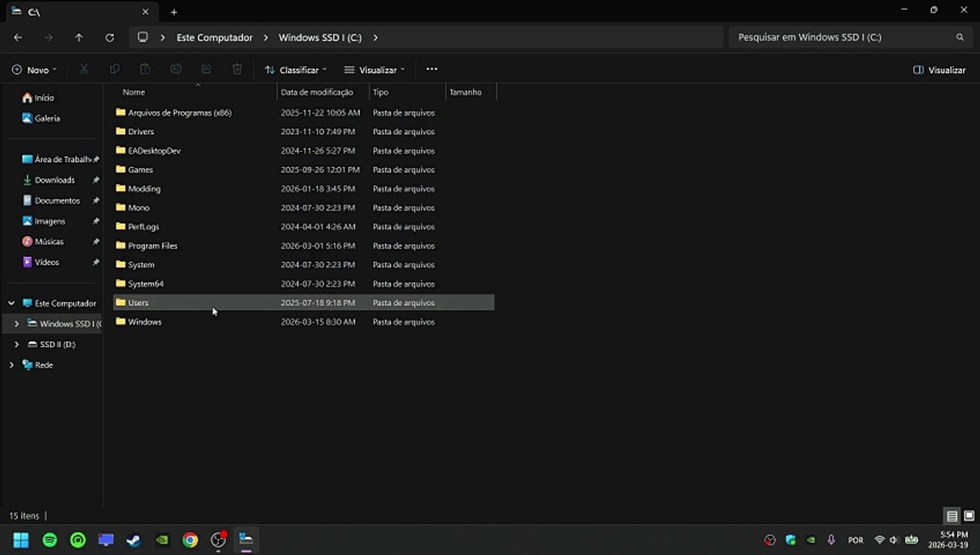
Task: Click the Refresh icon in navigation bar
Action: click(x=109, y=37)
